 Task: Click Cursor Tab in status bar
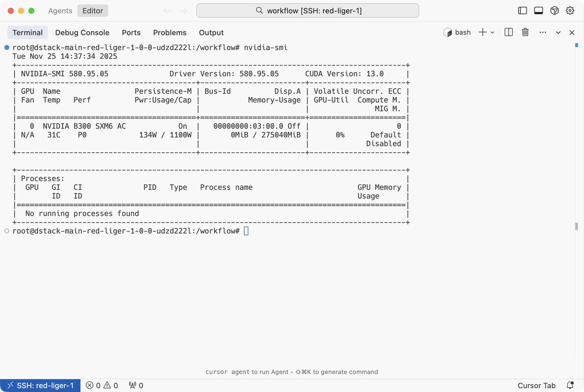coord(536,386)
